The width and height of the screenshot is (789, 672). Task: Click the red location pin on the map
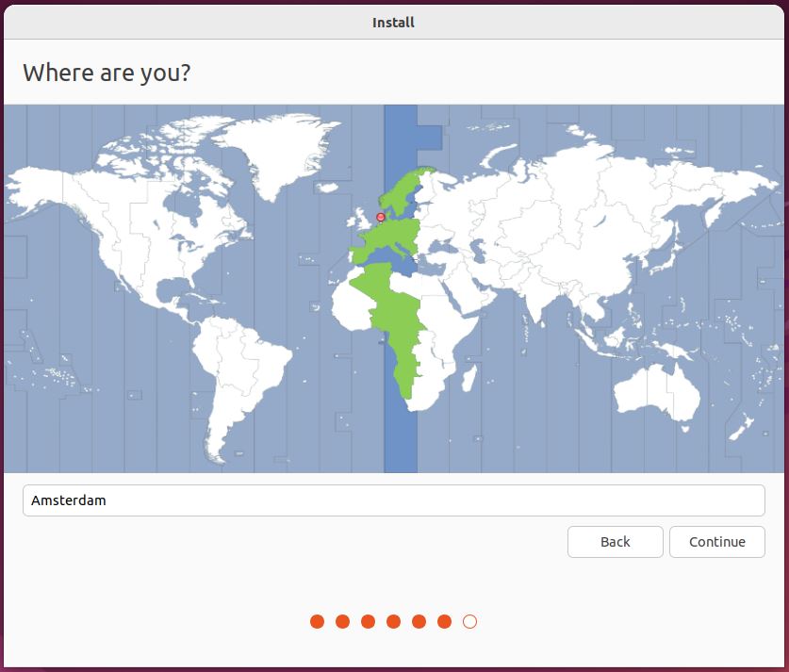[381, 218]
